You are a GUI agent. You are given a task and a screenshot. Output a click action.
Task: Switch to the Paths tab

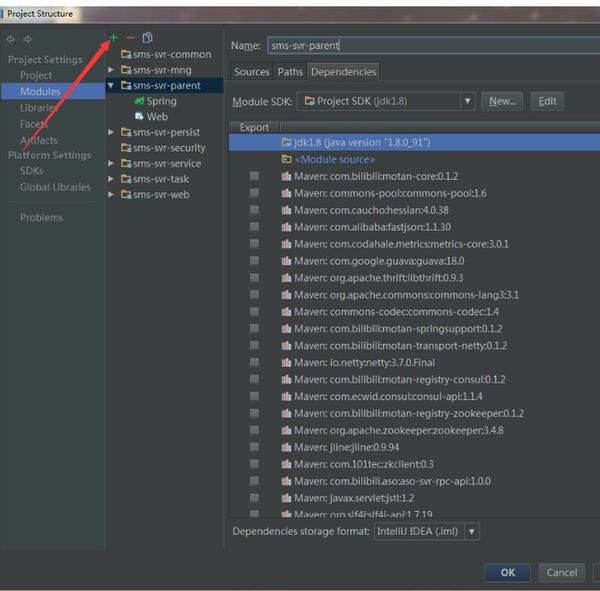[x=290, y=72]
